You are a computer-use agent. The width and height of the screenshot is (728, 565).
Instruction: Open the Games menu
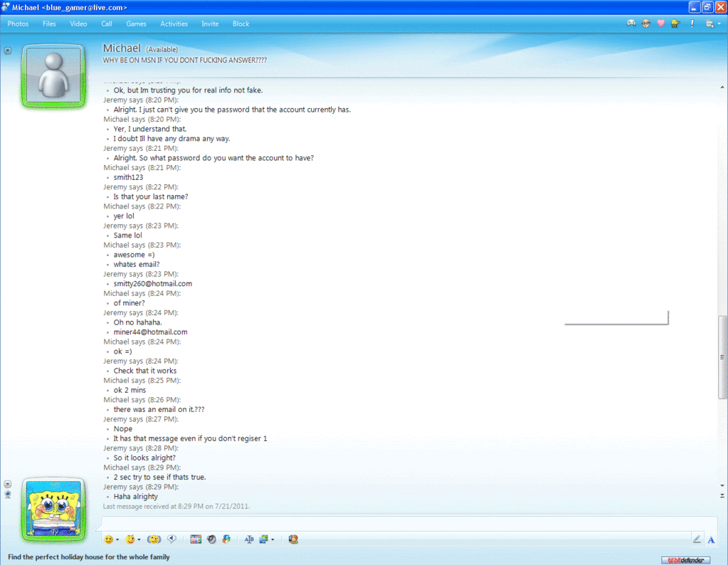136,23
